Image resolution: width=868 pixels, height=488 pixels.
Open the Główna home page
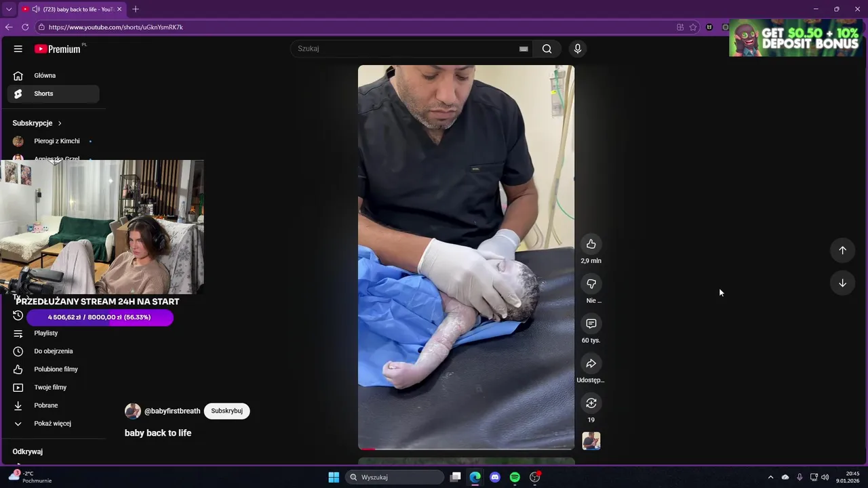[x=53, y=76]
